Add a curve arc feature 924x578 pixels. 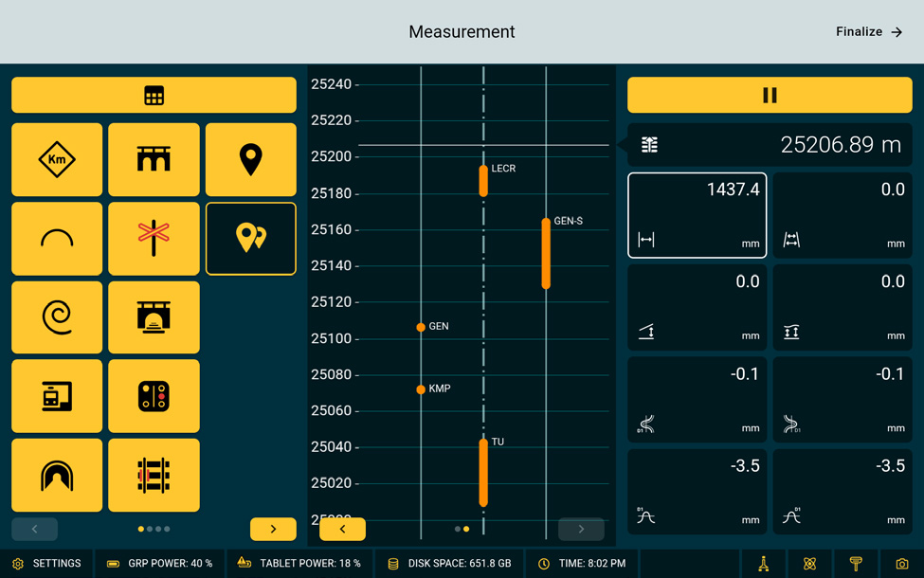pyautogui.click(x=57, y=239)
